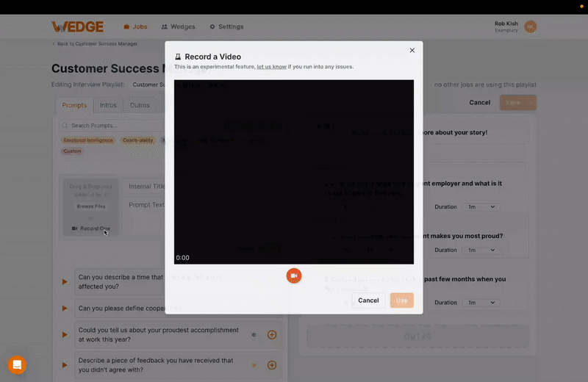Click the Prompt Text field
The height and width of the screenshot is (382, 588).
(144, 217)
